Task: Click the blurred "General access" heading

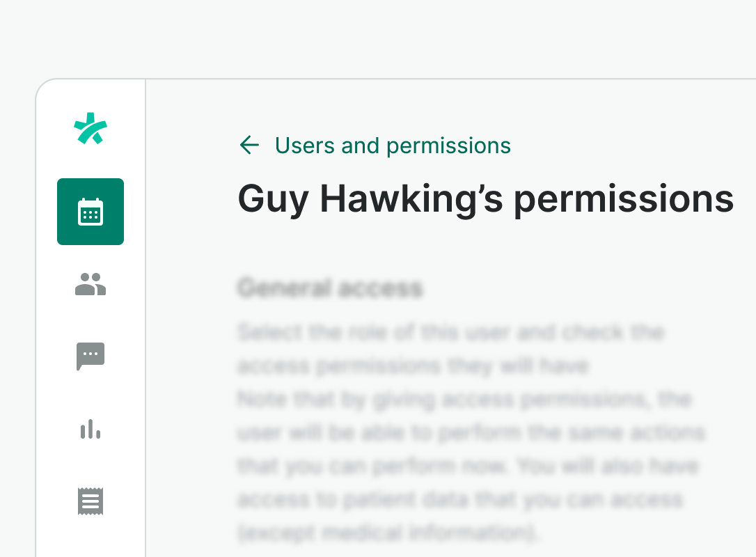Action: click(330, 288)
